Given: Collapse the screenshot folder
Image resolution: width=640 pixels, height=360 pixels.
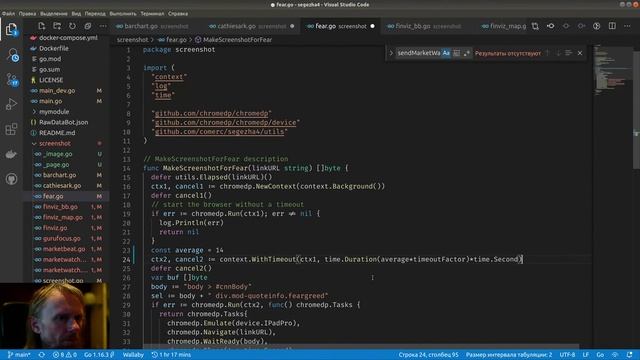Looking at the screenshot, I should coord(55,143).
